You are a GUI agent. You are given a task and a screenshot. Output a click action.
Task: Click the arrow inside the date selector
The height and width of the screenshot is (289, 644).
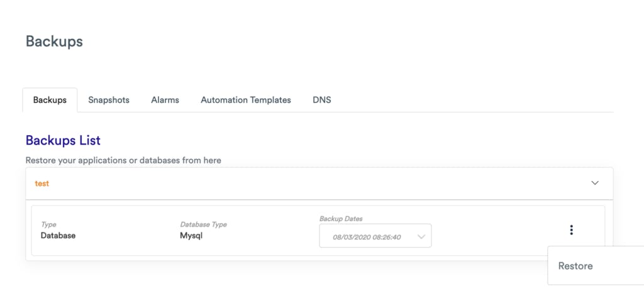coord(421,237)
